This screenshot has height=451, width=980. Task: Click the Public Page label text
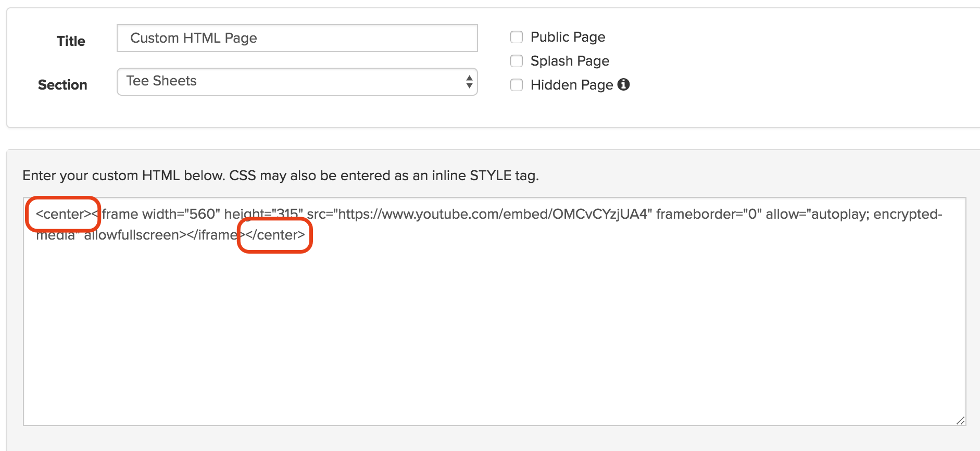click(568, 37)
